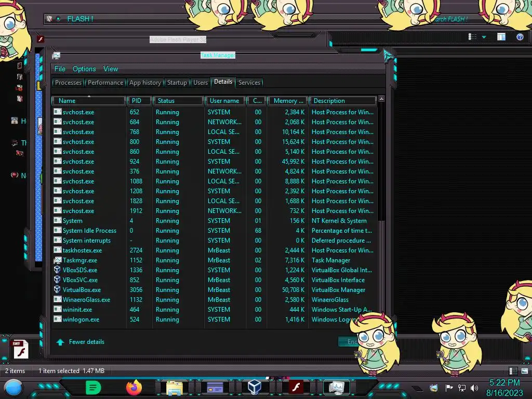Select the VBoxSVC.exe cube icon
The width and height of the screenshot is (532, 399).
click(57, 280)
